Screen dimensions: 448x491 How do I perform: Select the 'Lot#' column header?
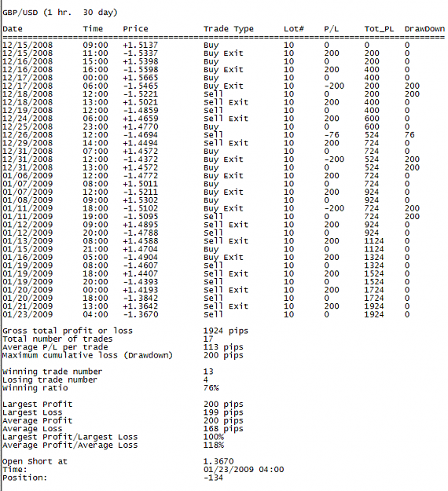tap(294, 29)
